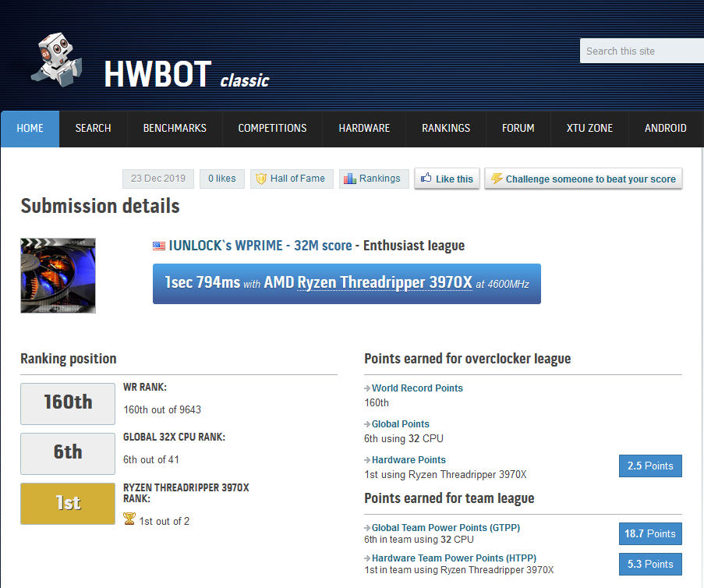Image resolution: width=704 pixels, height=588 pixels.
Task: Click the gold 1st rank box
Action: click(68, 504)
